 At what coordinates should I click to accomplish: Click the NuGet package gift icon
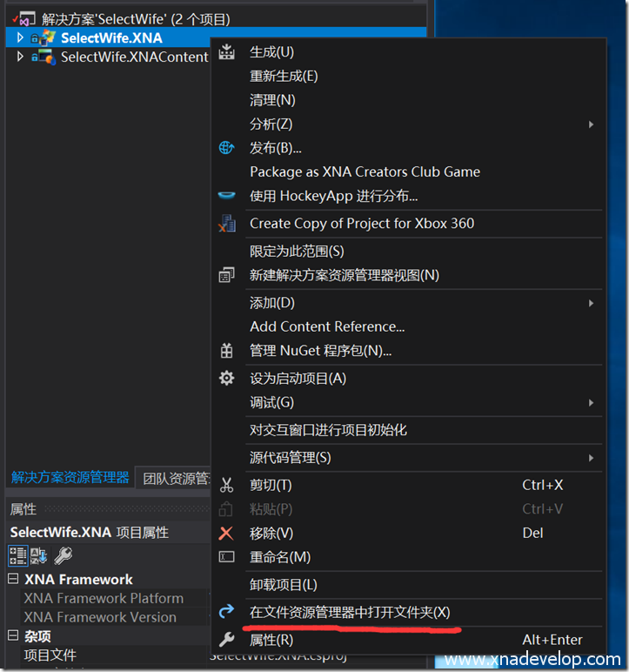click(227, 351)
